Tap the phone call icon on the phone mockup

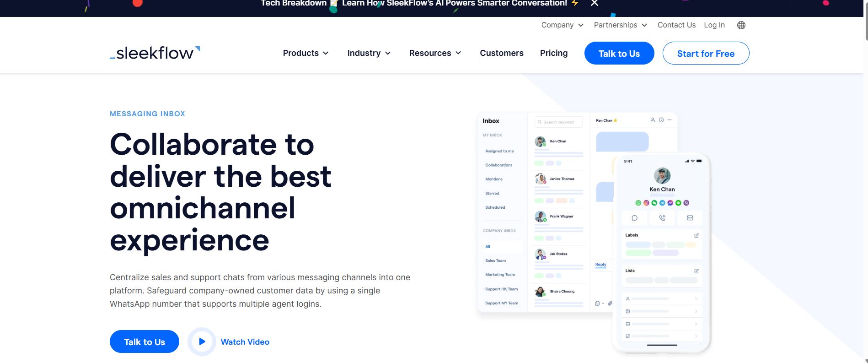point(662,218)
